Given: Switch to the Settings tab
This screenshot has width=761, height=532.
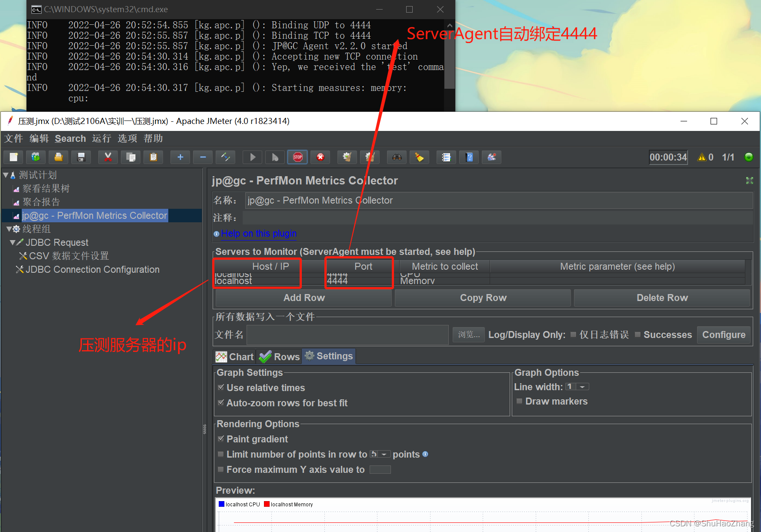Looking at the screenshot, I should pyautogui.click(x=329, y=356).
